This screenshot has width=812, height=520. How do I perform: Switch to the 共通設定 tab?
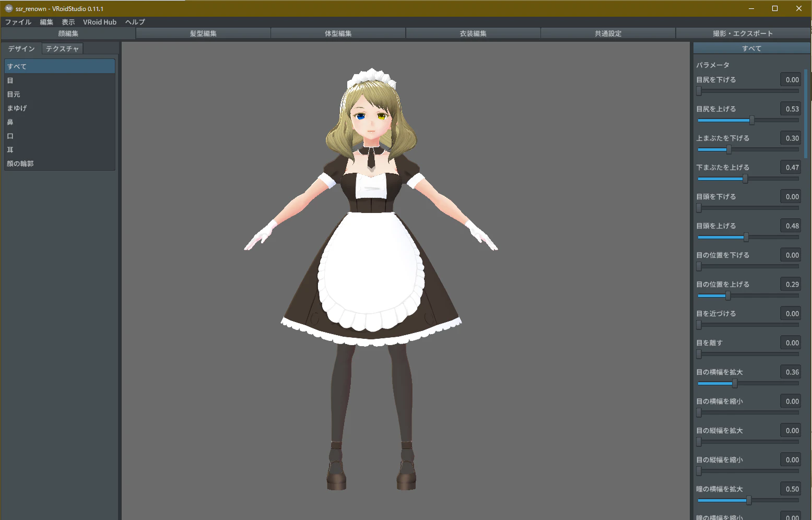pos(608,33)
